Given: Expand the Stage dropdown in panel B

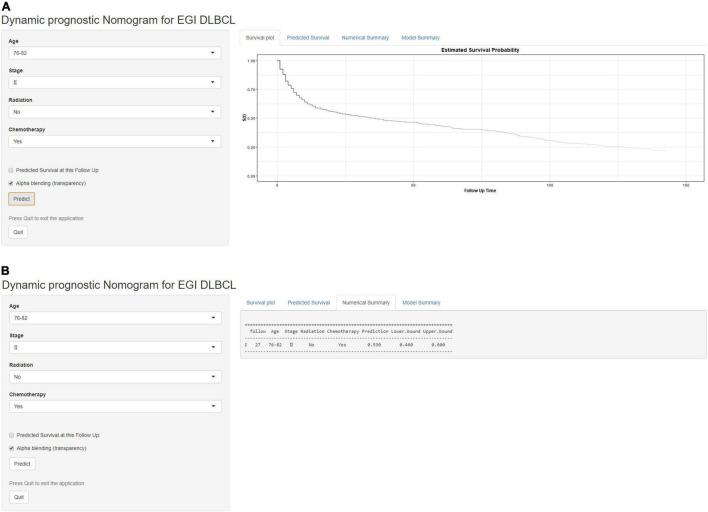Looking at the screenshot, I should click(114, 347).
